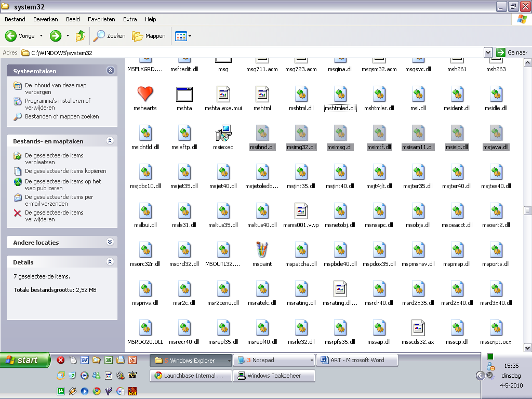Screen dimensions: 532x399
Task: Open the address bar dropdown arrow
Action: 488,52
